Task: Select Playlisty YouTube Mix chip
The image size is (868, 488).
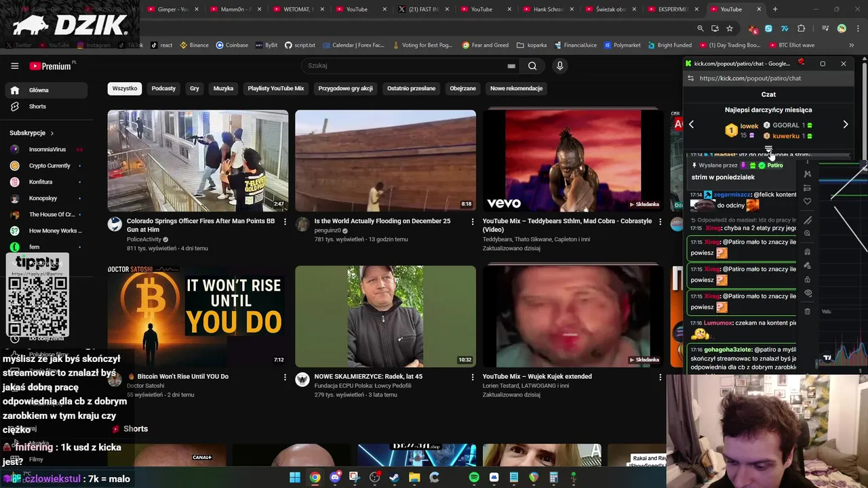Action: coord(276,88)
